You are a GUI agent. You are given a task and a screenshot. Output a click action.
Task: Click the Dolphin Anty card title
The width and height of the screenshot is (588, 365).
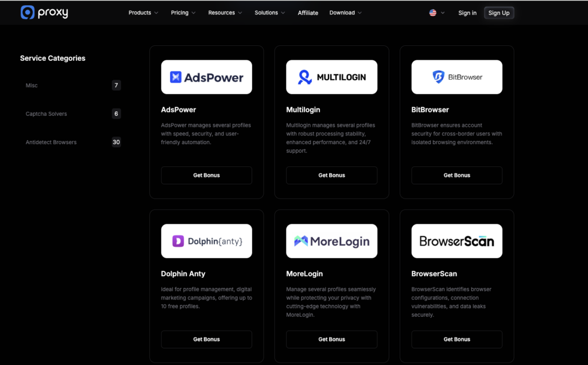(x=183, y=274)
